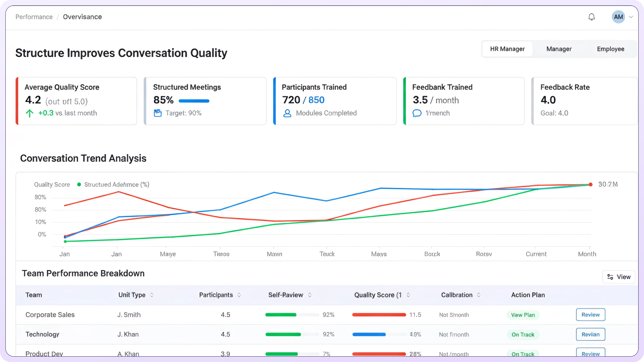Expand the account dropdown chevron
This screenshot has height=362, width=644.
coord(631,17)
